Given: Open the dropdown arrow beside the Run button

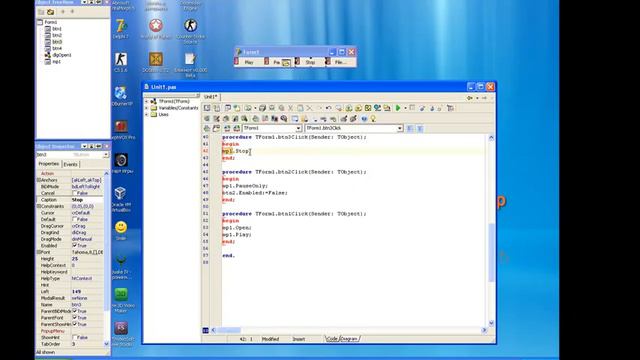Looking at the screenshot, I should point(405,108).
